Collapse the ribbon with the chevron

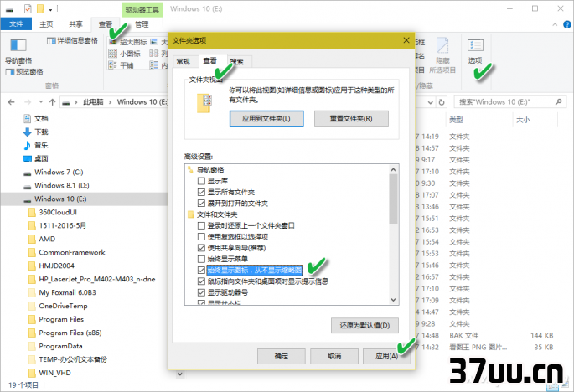[555, 24]
